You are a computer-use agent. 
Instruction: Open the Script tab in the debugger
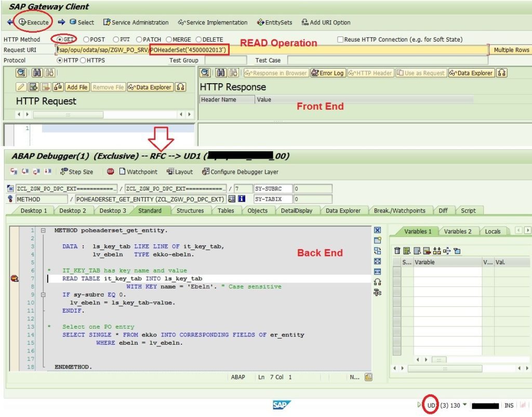tap(468, 211)
